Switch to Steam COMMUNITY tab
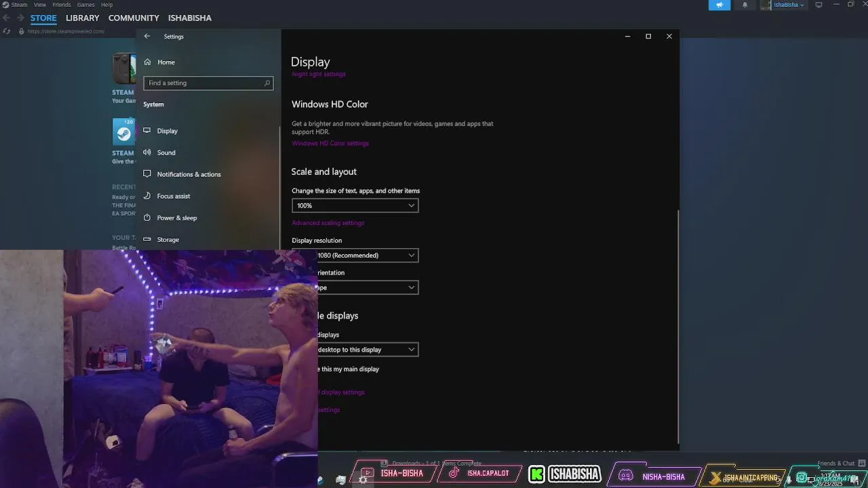Viewport: 868px width, 488px height. (x=134, y=18)
